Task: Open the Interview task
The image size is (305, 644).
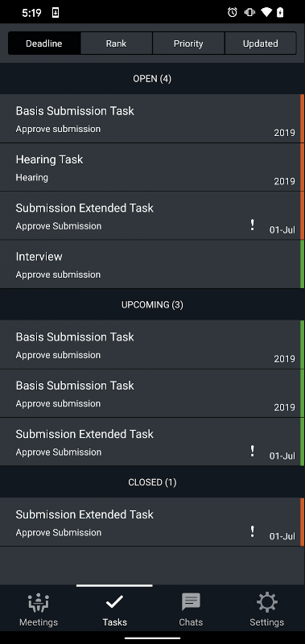Action: (150, 264)
